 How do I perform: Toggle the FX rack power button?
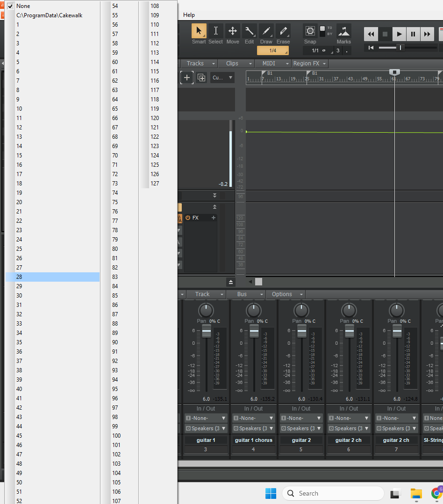[188, 218]
